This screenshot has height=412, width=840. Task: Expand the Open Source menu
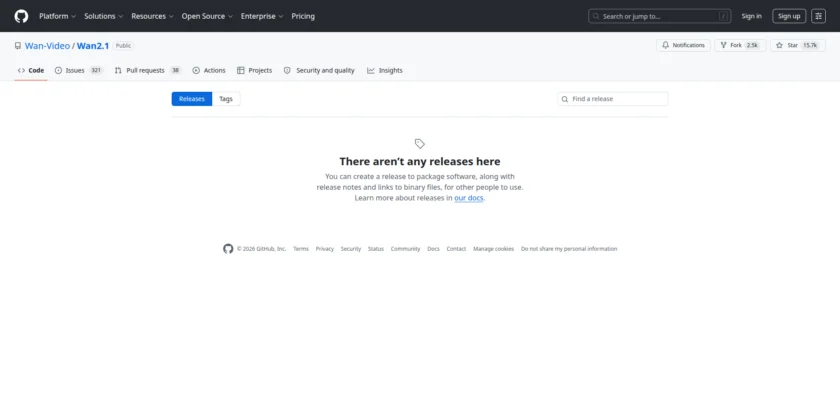(207, 16)
